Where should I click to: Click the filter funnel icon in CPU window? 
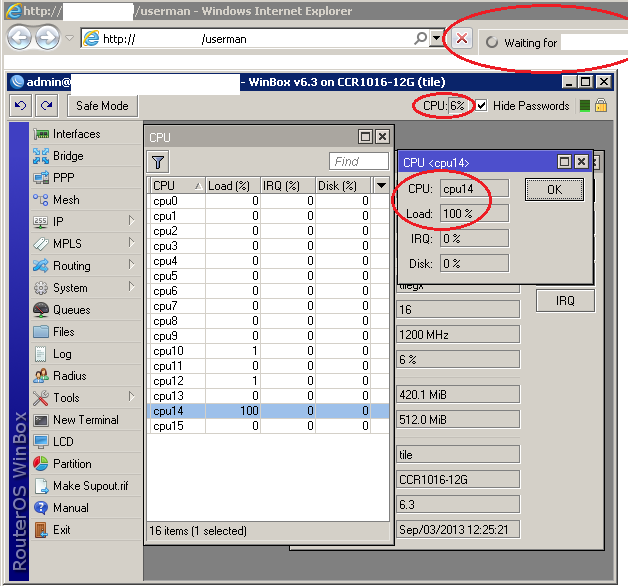[158, 162]
